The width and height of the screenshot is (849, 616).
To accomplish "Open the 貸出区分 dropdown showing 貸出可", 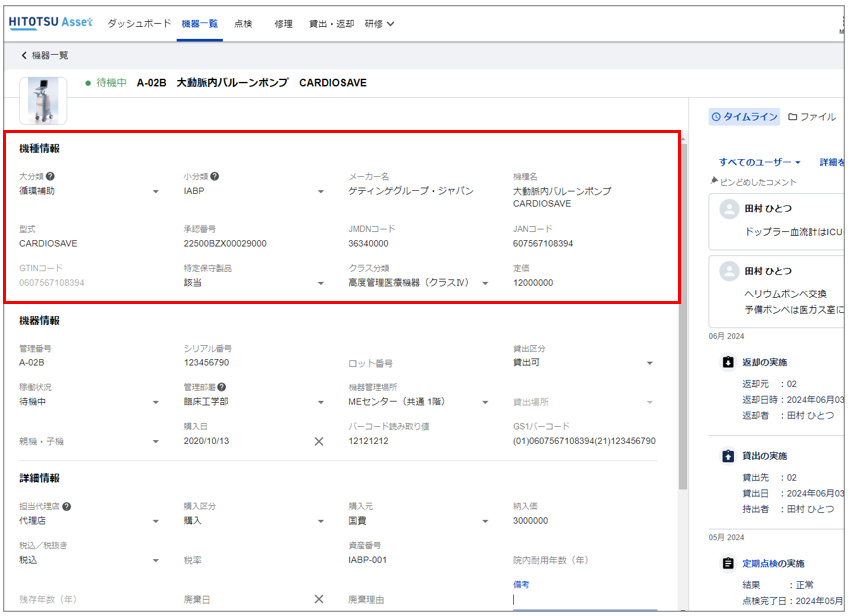I will pos(584,363).
